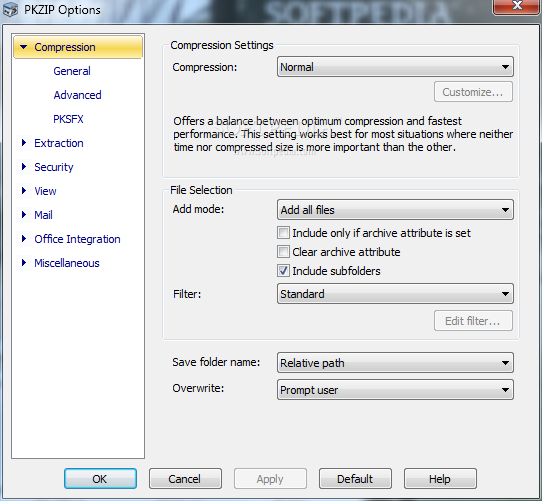Screen dimensions: 542x501
Task: Select the View category
Action: coord(45,191)
